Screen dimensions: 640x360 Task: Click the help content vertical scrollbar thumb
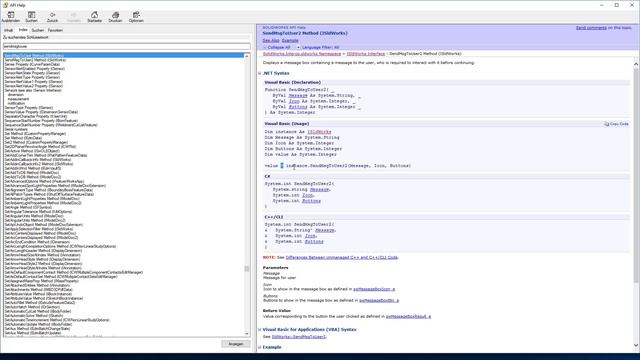click(x=636, y=176)
